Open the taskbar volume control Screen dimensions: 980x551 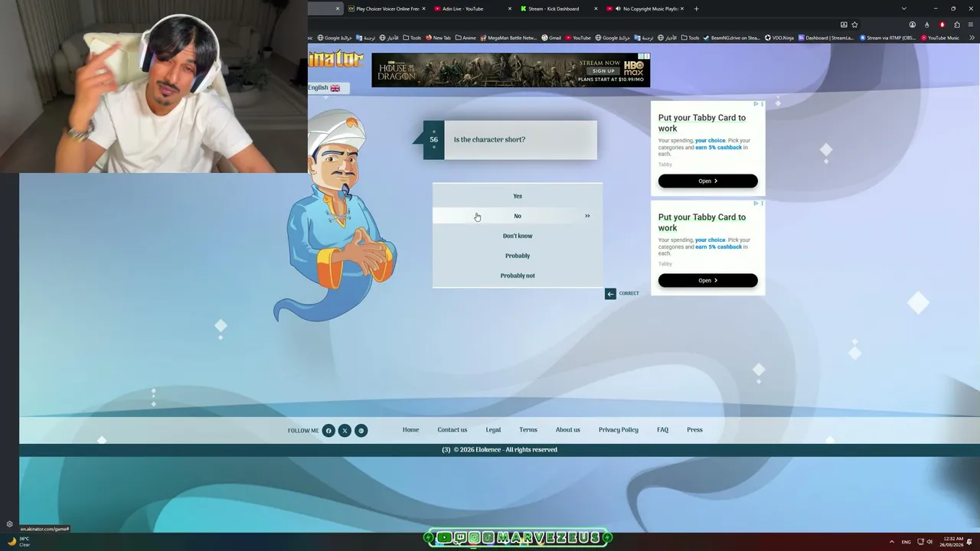pyautogui.click(x=929, y=542)
